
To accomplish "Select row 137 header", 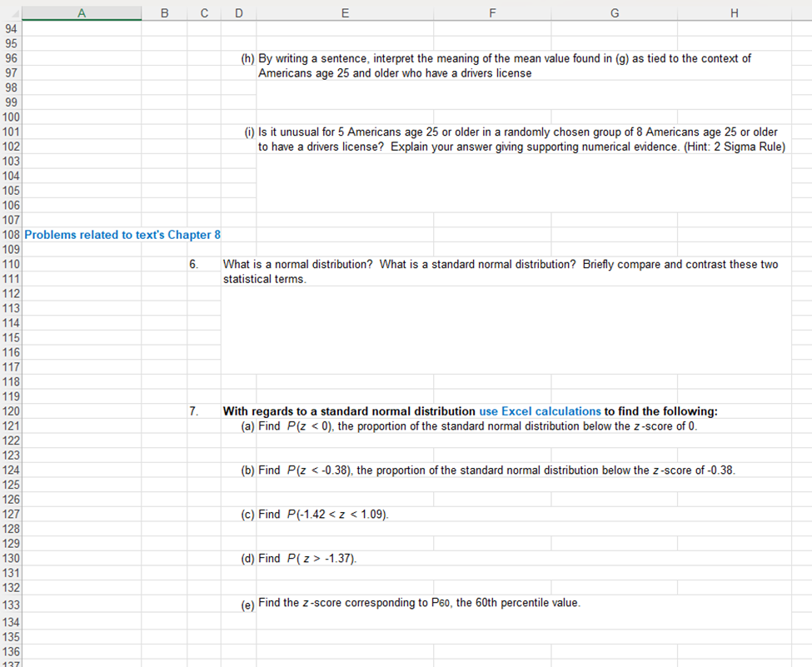I will (11, 662).
